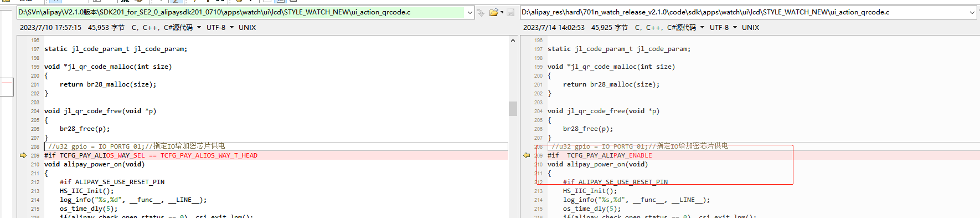Screen dimensions: 980x218
Task: Click left line 'static jl_code_param_t jl_code_param;'
Action: pyautogui.click(x=116, y=49)
